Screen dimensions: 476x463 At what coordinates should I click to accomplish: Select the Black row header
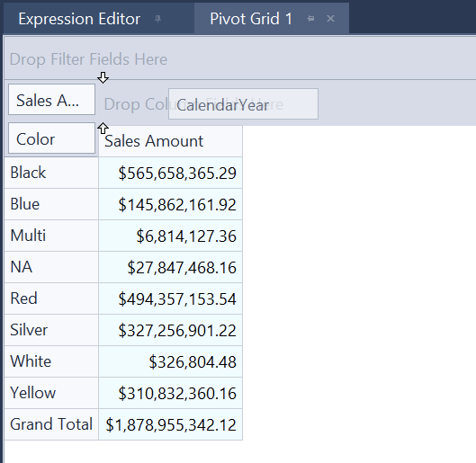[x=51, y=173]
